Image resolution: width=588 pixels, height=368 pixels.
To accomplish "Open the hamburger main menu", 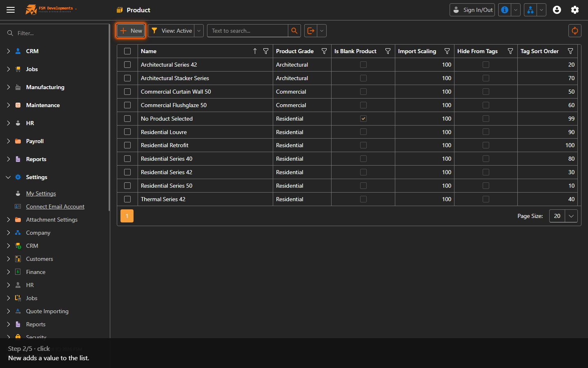I will tap(11, 10).
